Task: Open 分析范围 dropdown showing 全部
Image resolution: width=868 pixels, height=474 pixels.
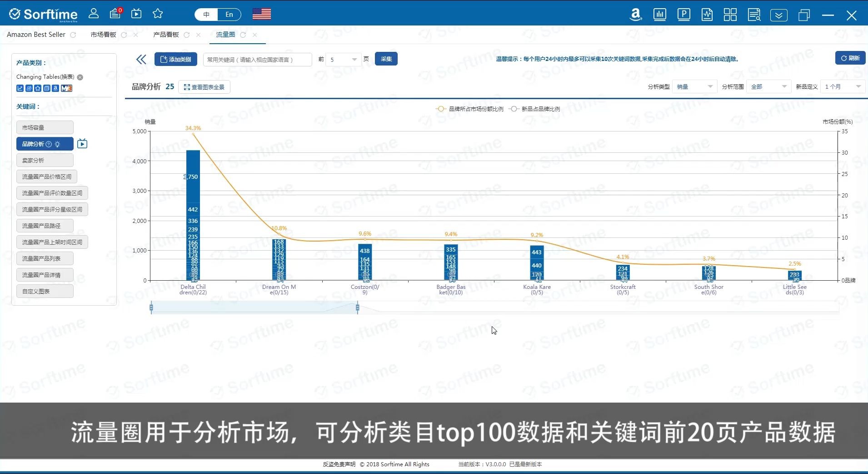Action: coord(768,86)
